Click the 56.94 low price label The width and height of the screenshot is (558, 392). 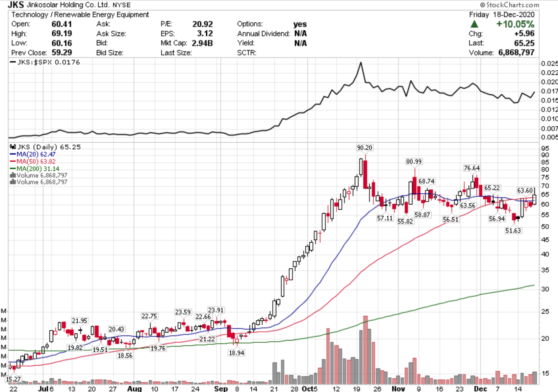click(x=497, y=219)
